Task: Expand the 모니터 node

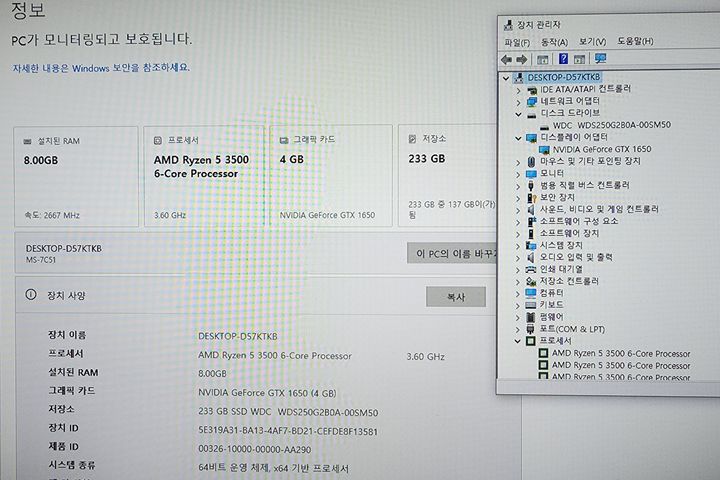Action: pyautogui.click(x=518, y=174)
